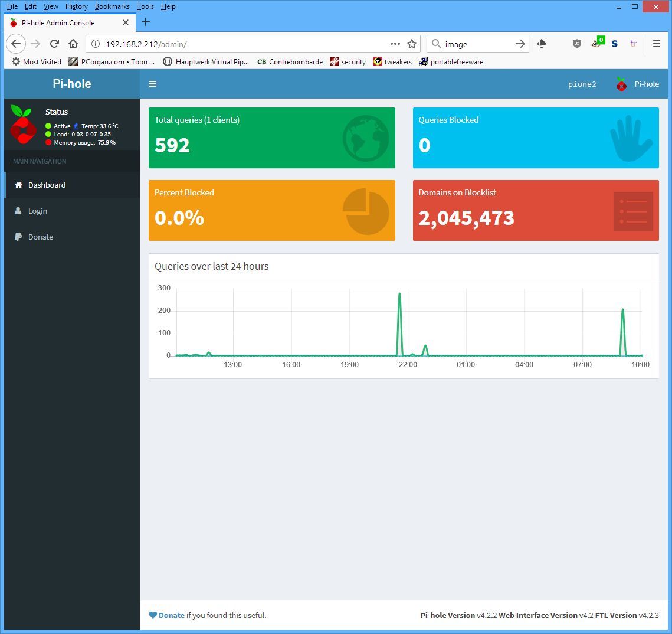Click the list icon on Domains on Blocklist
Screen dimensions: 672x634
(633, 211)
